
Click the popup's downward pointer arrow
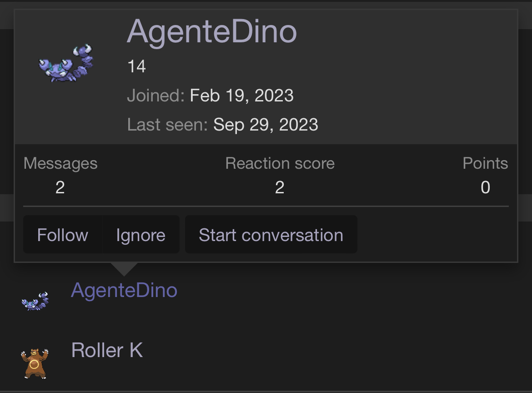coord(124,268)
